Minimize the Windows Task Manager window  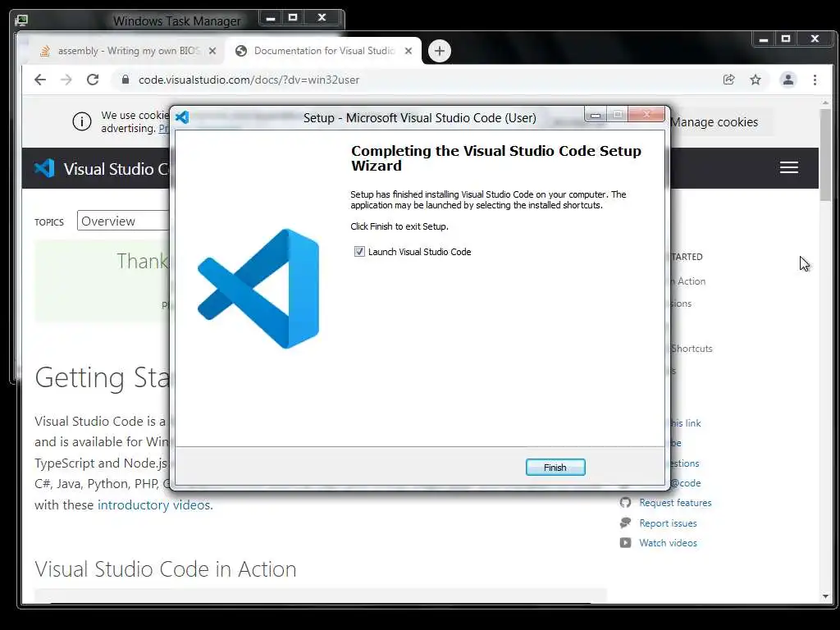(x=271, y=18)
